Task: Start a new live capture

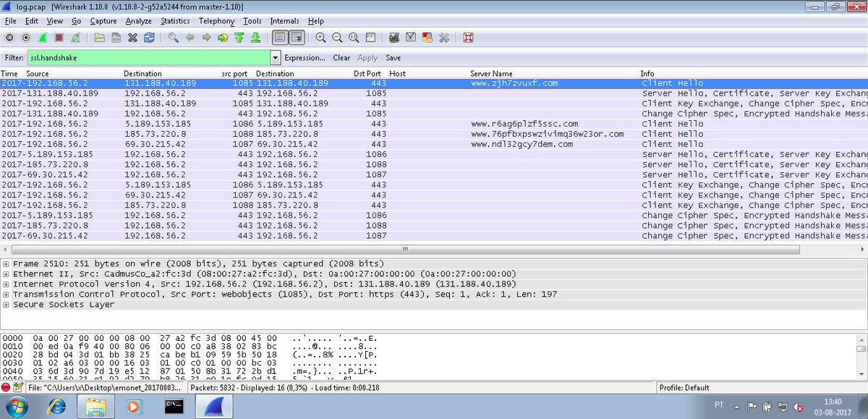Action: click(41, 37)
